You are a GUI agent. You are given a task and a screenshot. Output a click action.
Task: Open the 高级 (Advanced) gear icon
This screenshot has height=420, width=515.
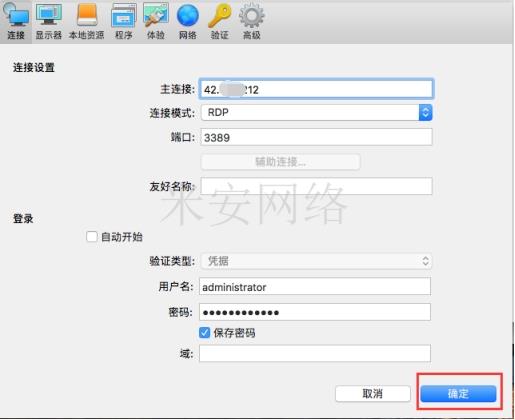(252, 21)
